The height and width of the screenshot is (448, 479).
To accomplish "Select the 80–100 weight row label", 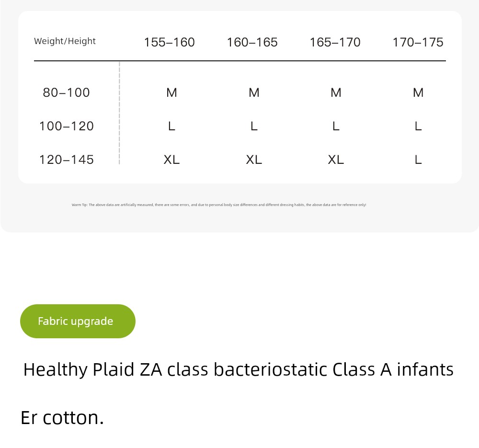I will (x=66, y=92).
